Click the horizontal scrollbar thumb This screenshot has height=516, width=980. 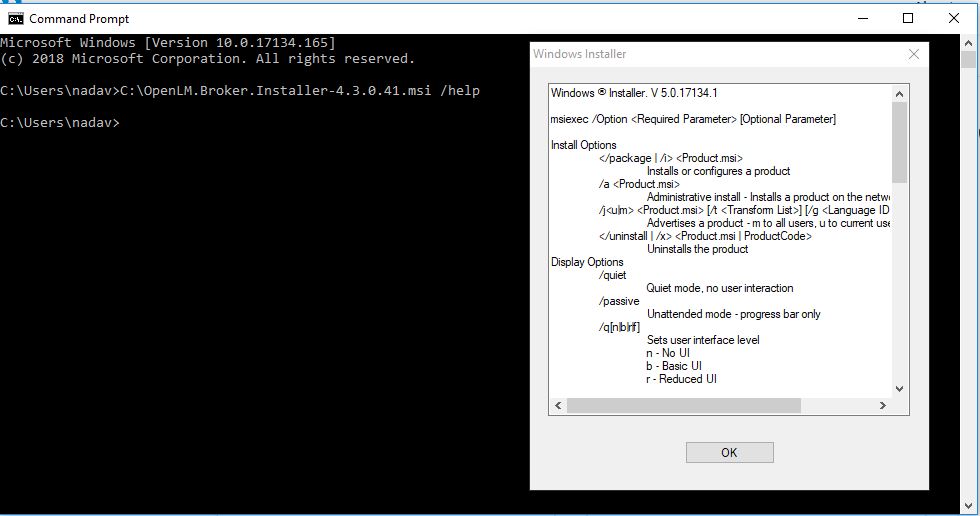(x=683, y=406)
